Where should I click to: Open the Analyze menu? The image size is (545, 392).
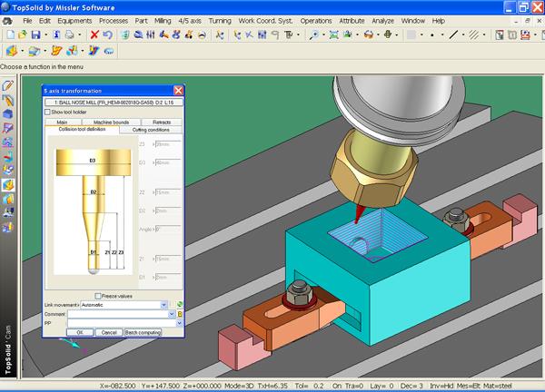pyautogui.click(x=382, y=21)
